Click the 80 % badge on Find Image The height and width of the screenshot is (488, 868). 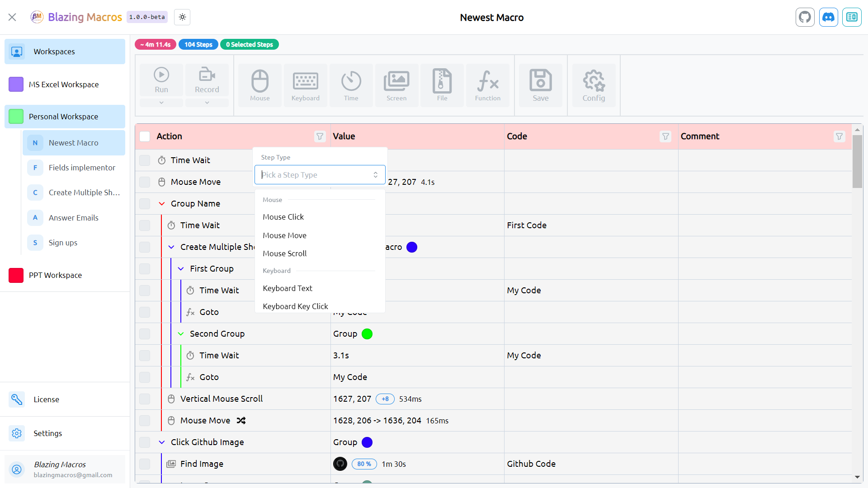[364, 464]
